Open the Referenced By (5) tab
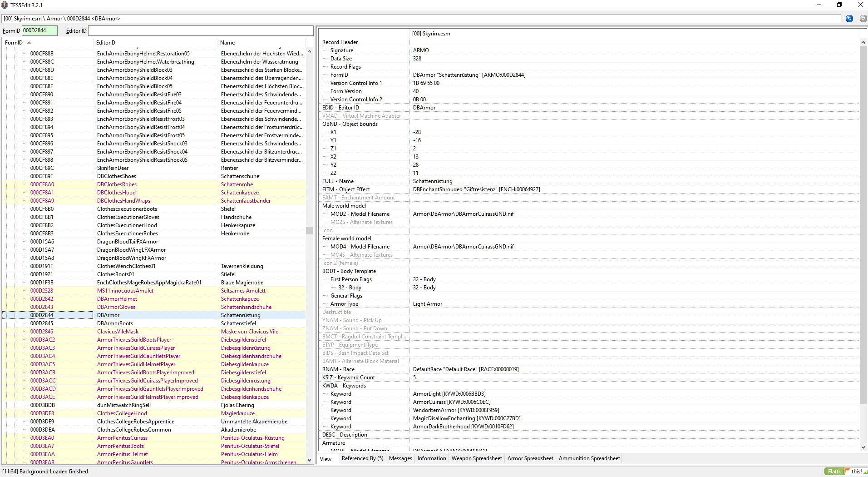The width and height of the screenshot is (868, 477). 362,458
